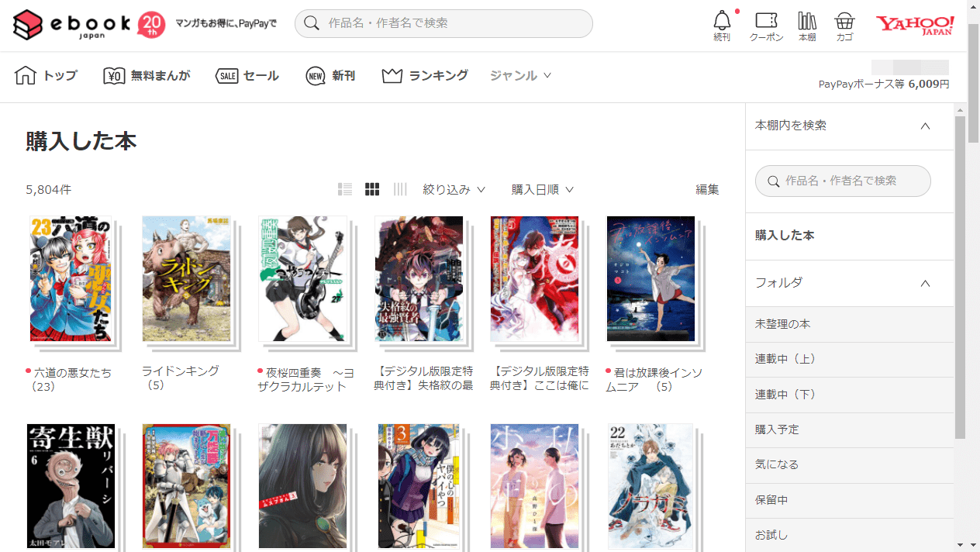This screenshot has width=980, height=552.
Task: Focus the 作品名・作者名で検索 top search field
Action: (x=443, y=23)
